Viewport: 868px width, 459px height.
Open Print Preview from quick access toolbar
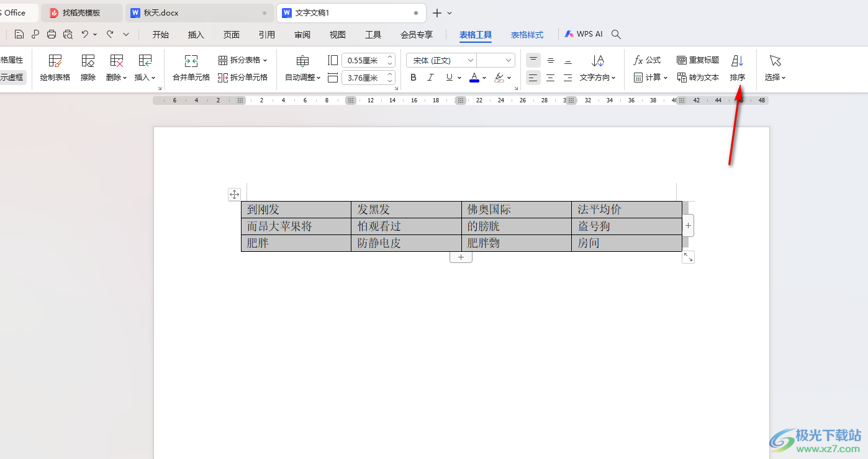[68, 35]
